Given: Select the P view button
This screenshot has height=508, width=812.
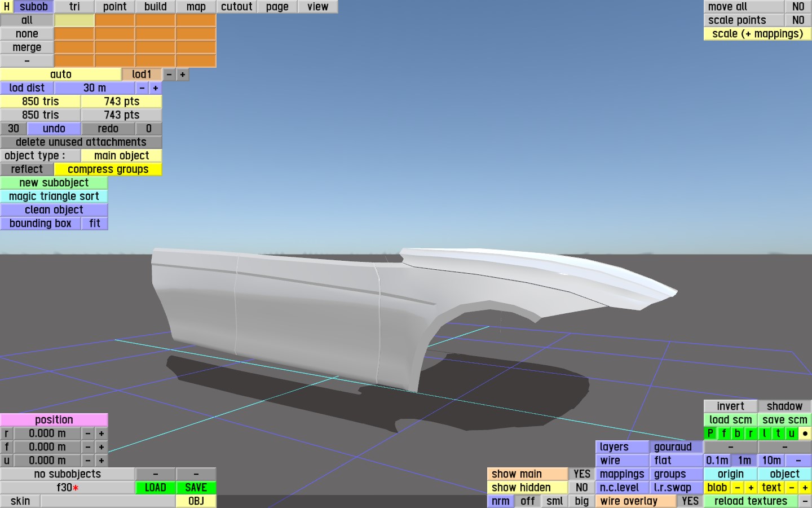Looking at the screenshot, I should click(710, 433).
